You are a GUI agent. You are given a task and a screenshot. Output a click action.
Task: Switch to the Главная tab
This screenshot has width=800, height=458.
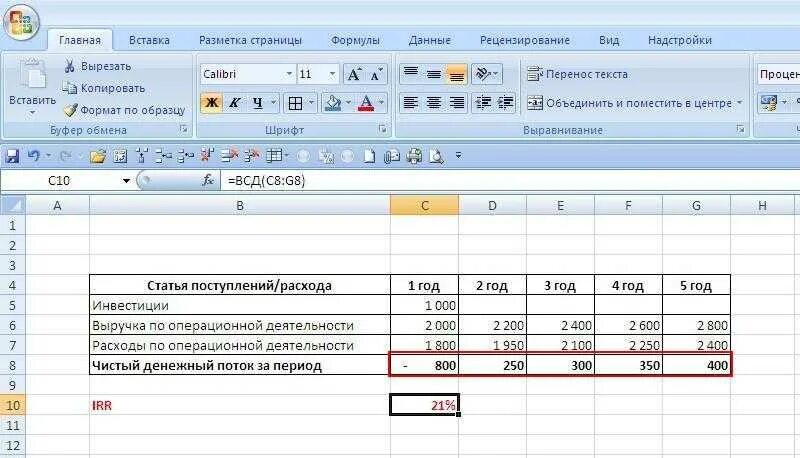click(x=80, y=40)
